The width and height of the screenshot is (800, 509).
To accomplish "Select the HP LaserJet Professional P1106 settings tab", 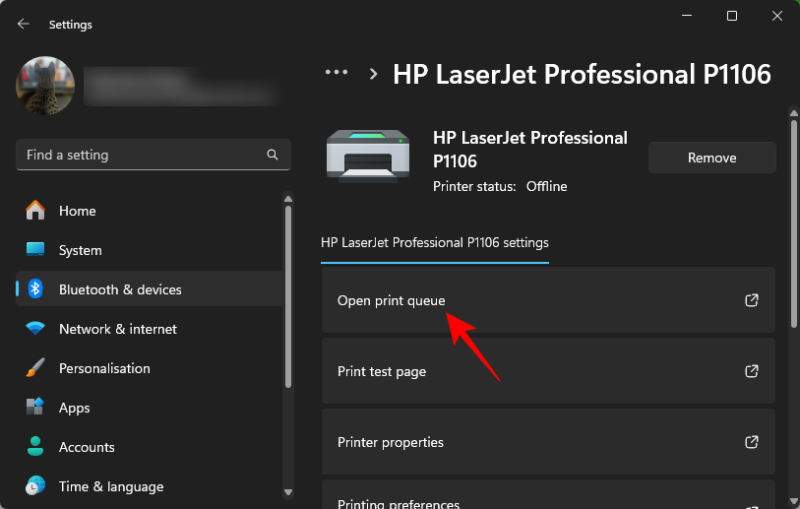I will point(435,243).
